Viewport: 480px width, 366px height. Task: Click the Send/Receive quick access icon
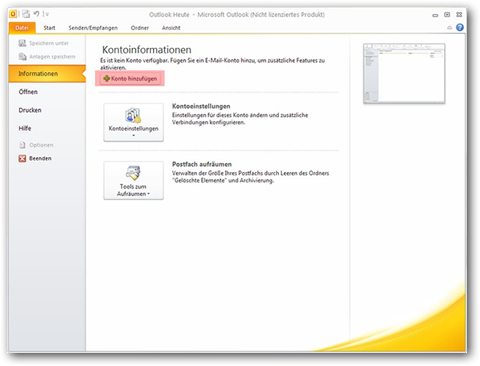click(26, 14)
